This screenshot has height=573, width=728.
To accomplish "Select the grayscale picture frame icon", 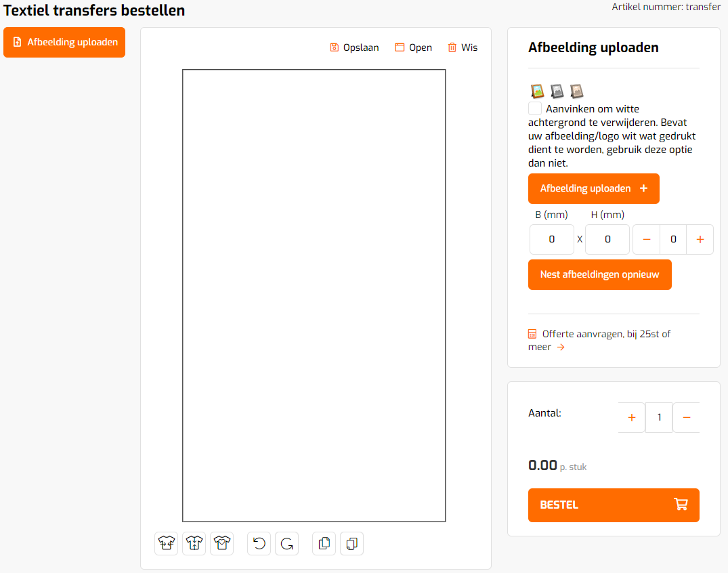I will coord(557,91).
